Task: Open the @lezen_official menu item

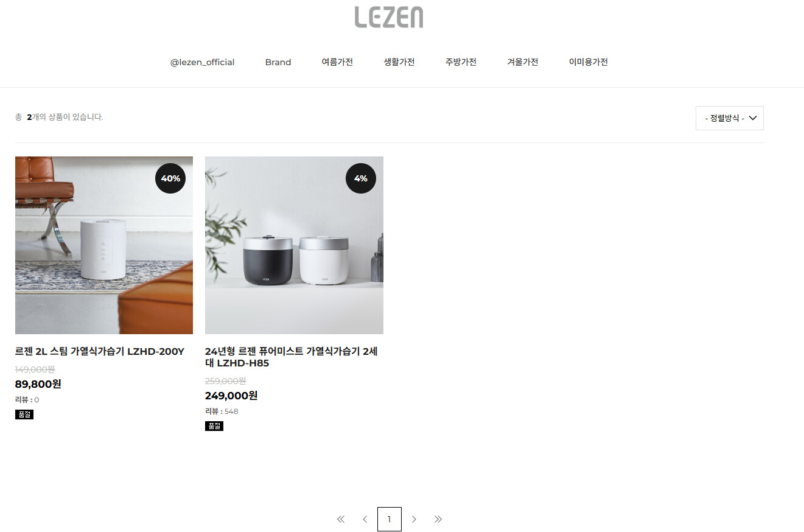Action: coord(202,62)
